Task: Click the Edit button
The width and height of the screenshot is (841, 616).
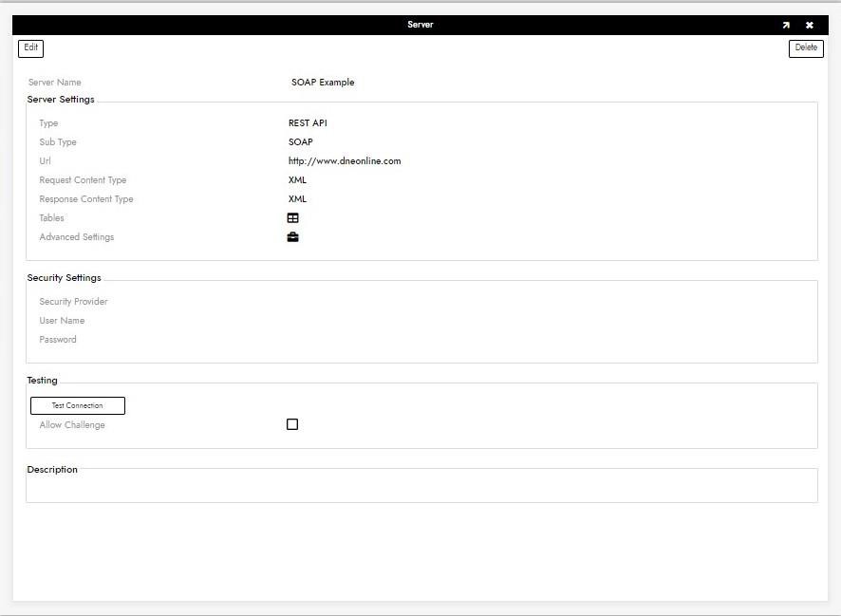Action: click(31, 47)
